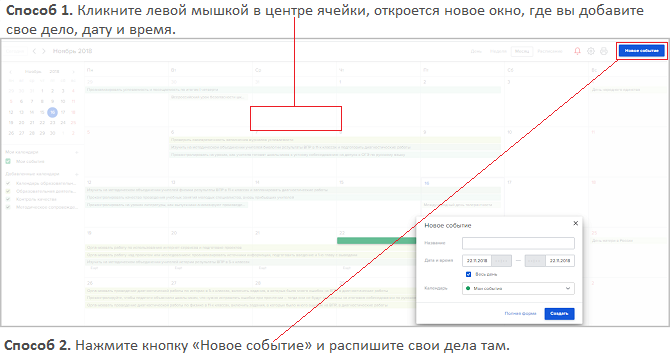Uncheck the Весь день checkbox
This screenshot has height=360, width=670.
coord(468,274)
